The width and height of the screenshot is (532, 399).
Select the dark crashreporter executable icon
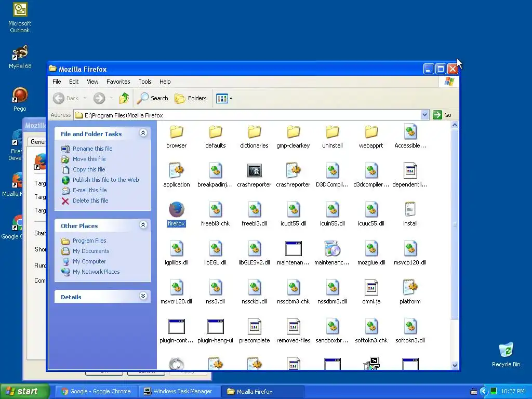tap(254, 170)
